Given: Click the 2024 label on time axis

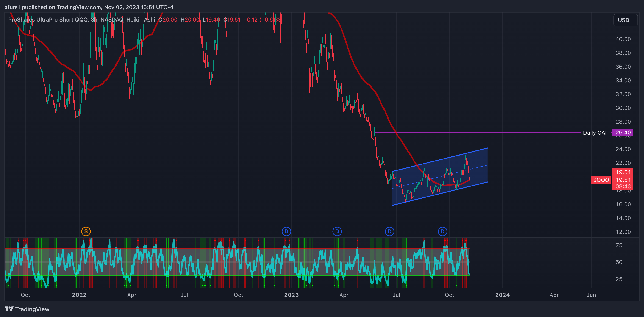Looking at the screenshot, I should [x=502, y=295].
